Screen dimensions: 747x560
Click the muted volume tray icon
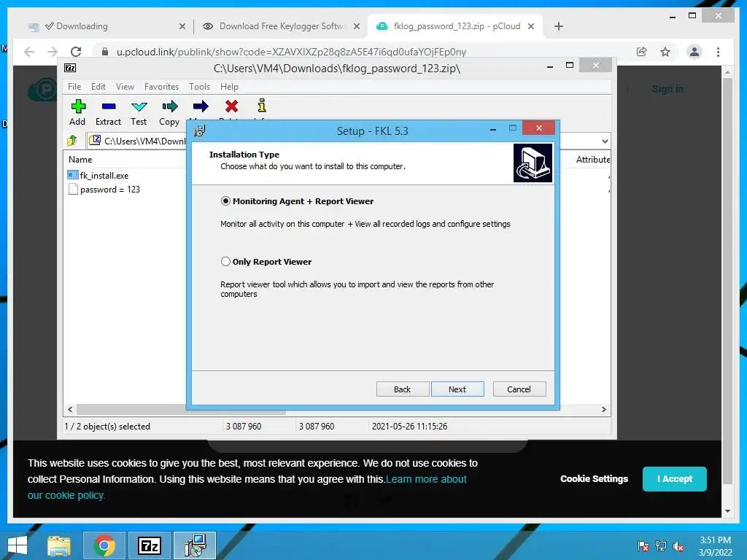678,546
